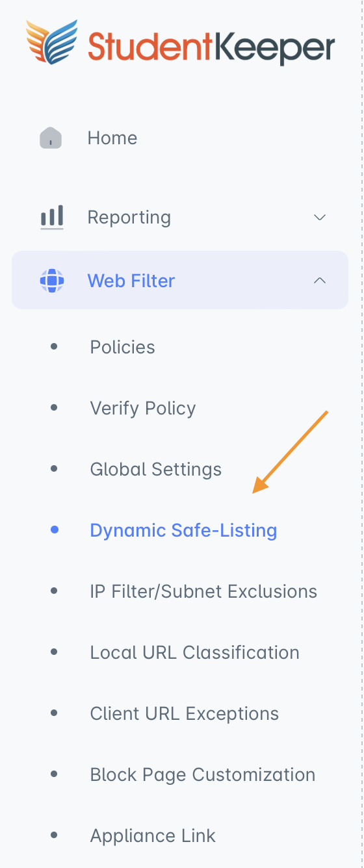Viewport: 364px width, 868px height.
Task: Click the bullet next to Appliance Link
Action: (55, 836)
